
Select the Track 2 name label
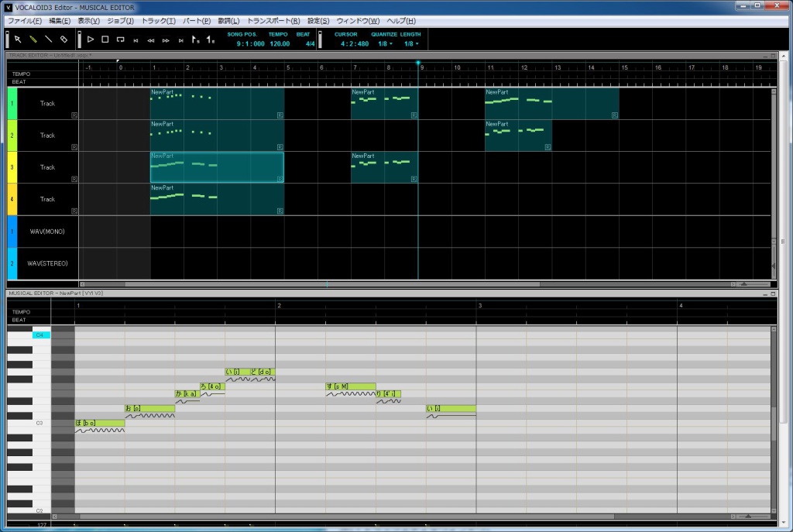tap(47, 136)
